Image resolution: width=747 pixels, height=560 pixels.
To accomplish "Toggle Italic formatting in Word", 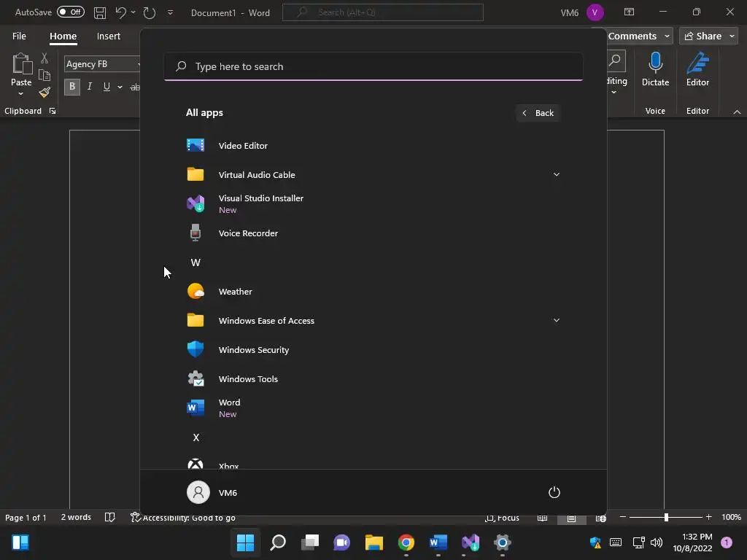I will point(89,87).
